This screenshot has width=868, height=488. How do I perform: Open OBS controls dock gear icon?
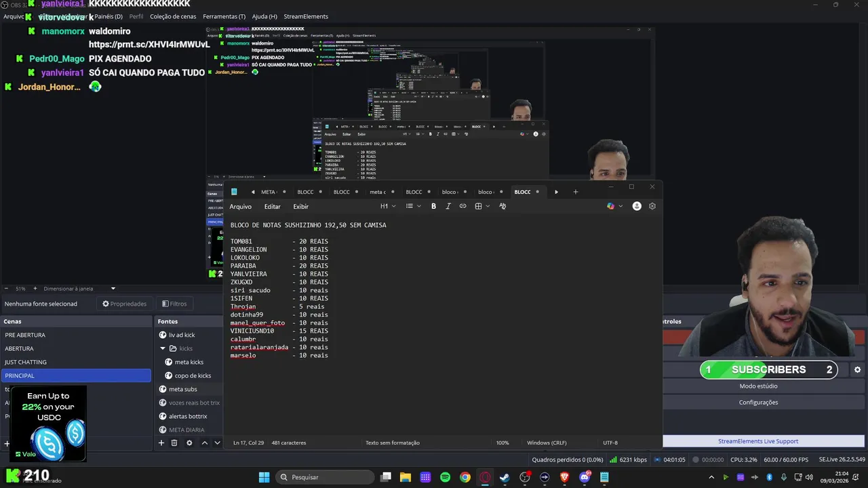pyautogui.click(x=857, y=370)
